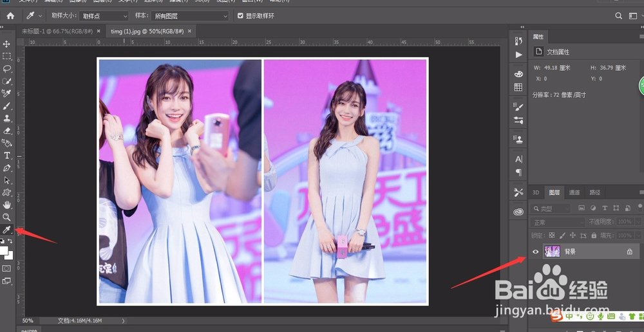Toggle adjustment layer filter icon
The image size is (644, 332).
click(593, 208)
